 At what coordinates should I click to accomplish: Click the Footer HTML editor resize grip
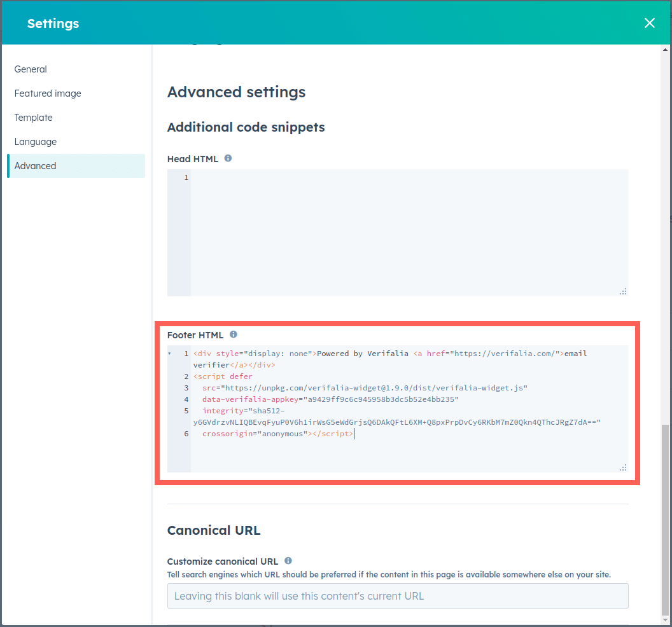pyautogui.click(x=623, y=467)
